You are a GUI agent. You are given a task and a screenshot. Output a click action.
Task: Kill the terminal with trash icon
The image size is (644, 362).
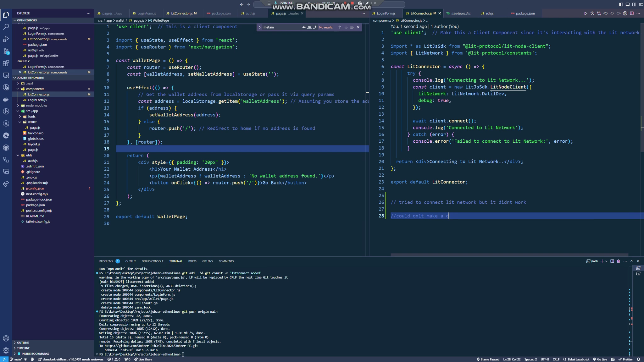click(619, 261)
